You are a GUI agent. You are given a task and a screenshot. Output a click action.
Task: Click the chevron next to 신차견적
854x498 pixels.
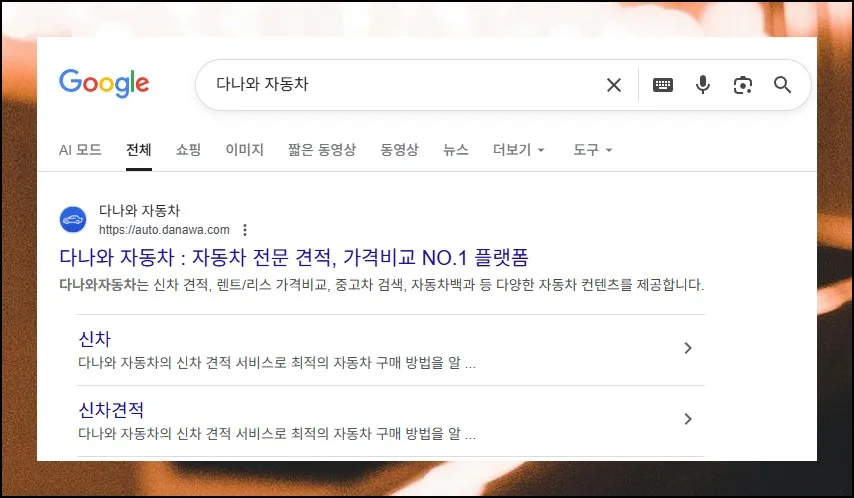(x=688, y=419)
